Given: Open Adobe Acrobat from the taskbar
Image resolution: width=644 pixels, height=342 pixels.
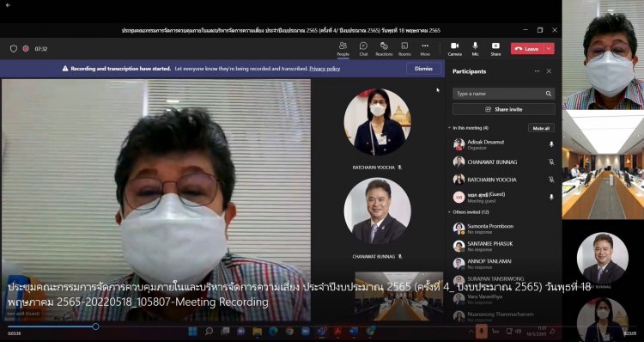Looking at the screenshot, I should click(x=337, y=332).
